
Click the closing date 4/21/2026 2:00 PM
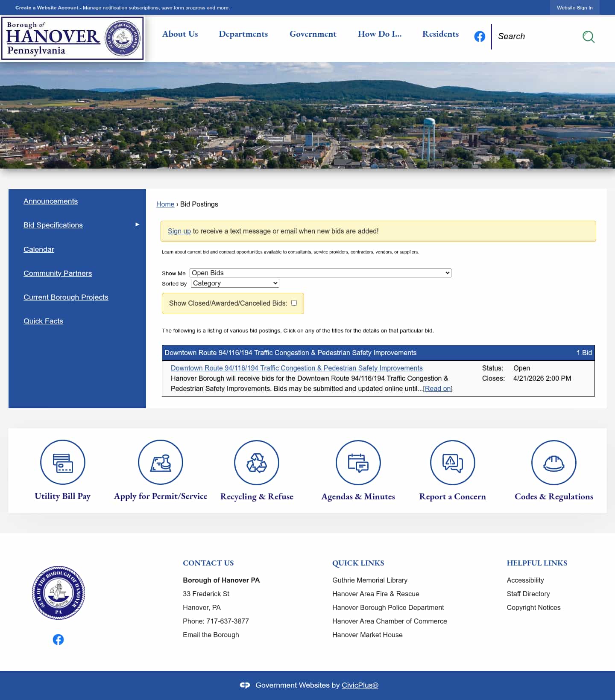(x=542, y=378)
